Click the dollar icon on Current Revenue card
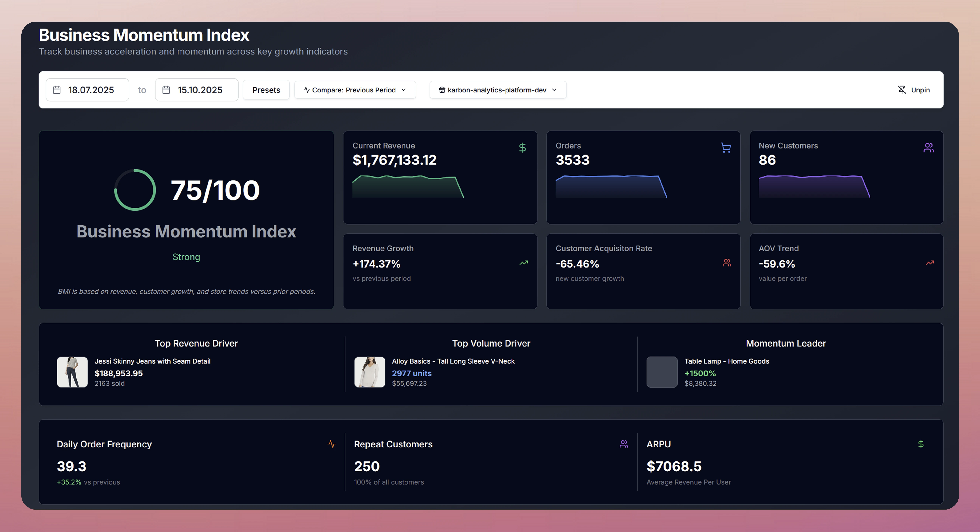The height and width of the screenshot is (532, 980). [x=522, y=148]
